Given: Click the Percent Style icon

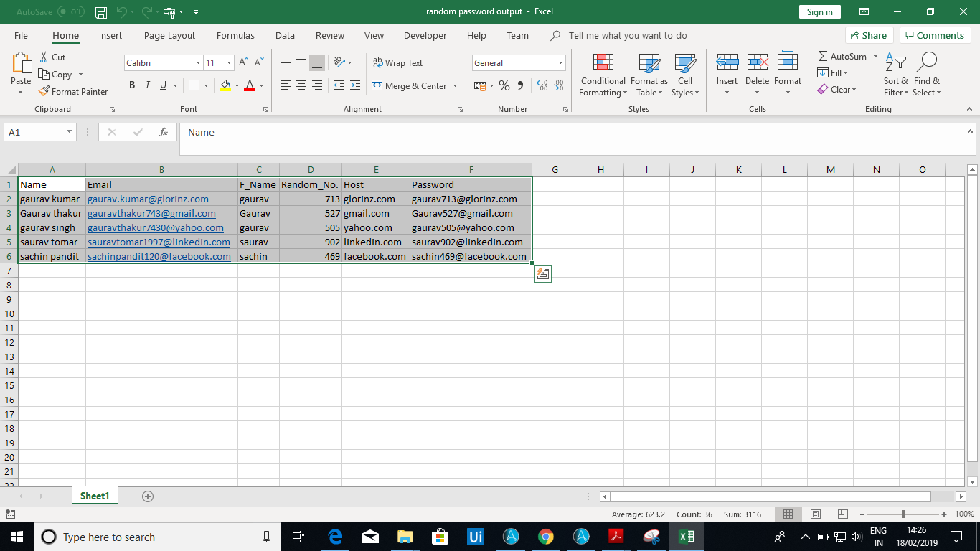Looking at the screenshot, I should point(504,86).
